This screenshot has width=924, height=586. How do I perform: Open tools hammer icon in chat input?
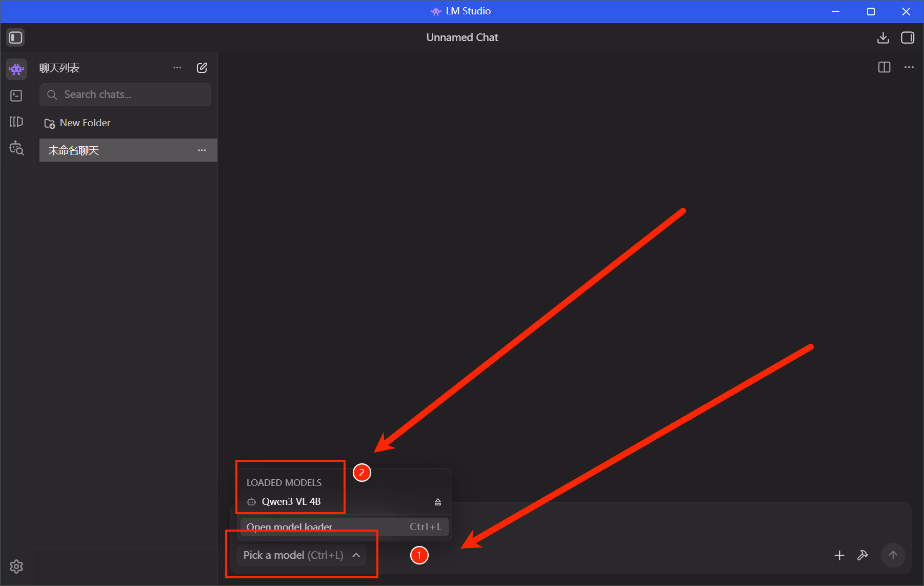[x=863, y=555]
